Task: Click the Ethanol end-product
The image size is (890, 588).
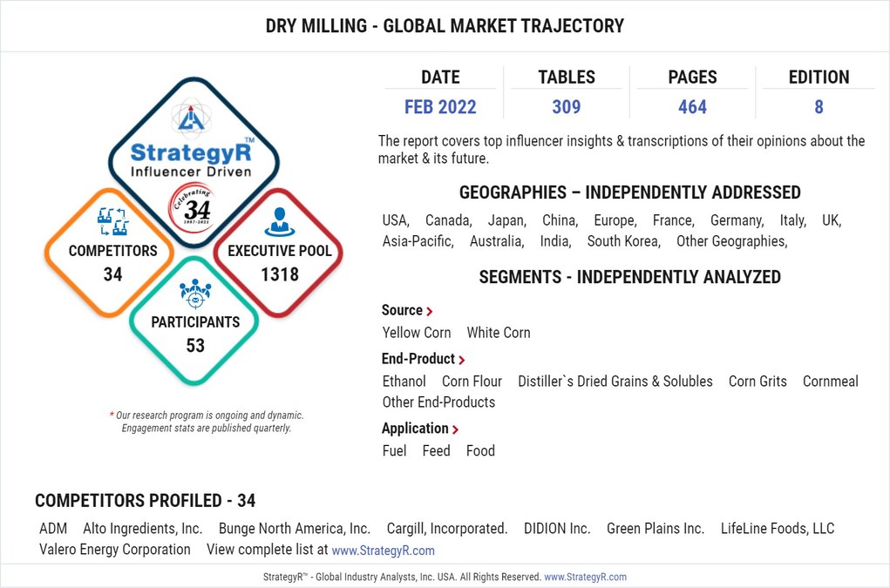Action: (x=404, y=381)
